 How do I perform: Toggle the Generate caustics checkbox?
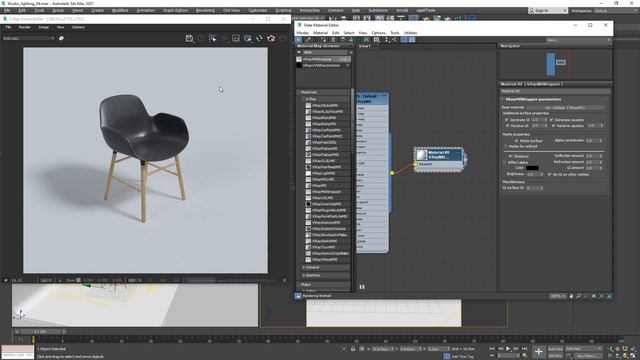click(x=551, y=120)
